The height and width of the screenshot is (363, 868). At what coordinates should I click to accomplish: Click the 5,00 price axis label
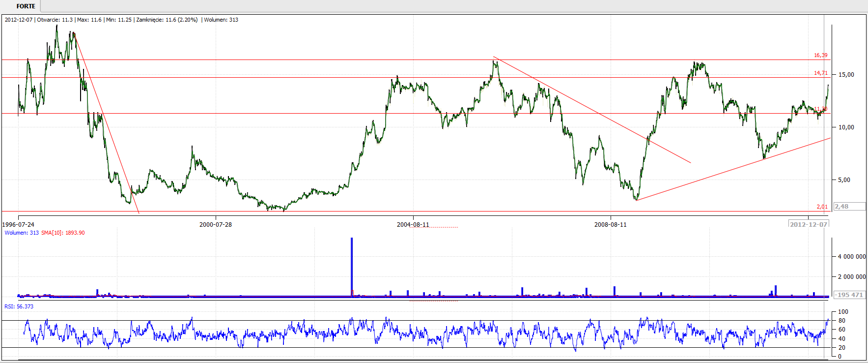tap(844, 180)
